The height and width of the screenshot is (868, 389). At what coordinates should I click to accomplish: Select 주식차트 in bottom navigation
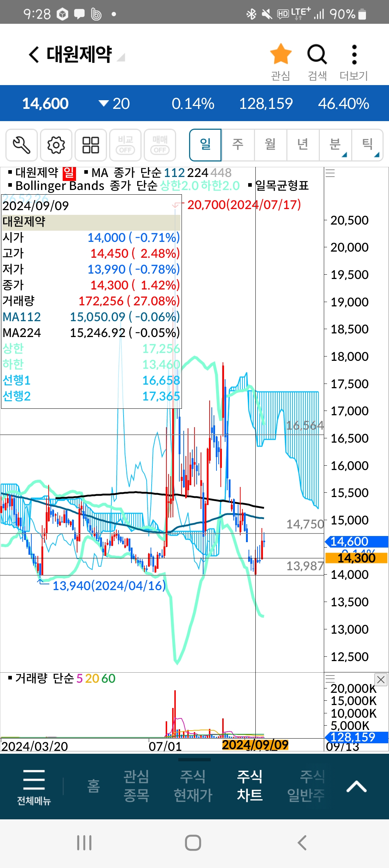point(250,786)
